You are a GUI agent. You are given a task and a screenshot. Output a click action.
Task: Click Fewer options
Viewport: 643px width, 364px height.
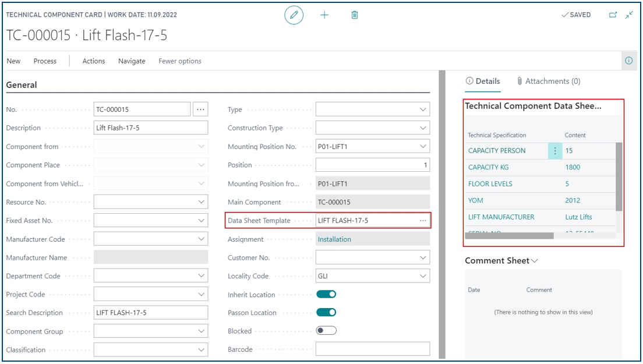[x=180, y=61]
